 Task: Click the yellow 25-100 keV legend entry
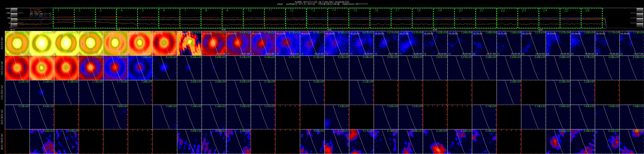pyautogui.click(x=40, y=14)
